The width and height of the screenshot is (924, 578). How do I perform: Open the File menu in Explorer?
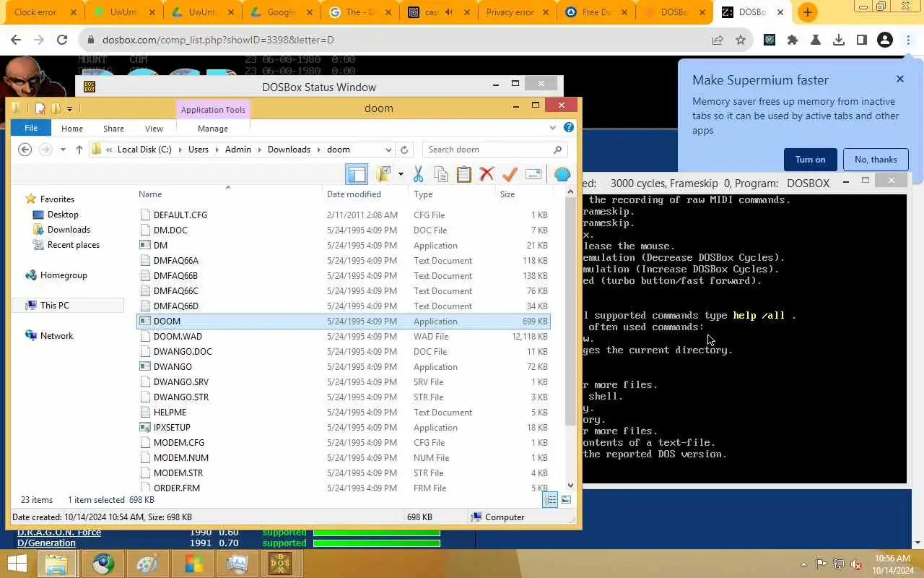pos(31,128)
